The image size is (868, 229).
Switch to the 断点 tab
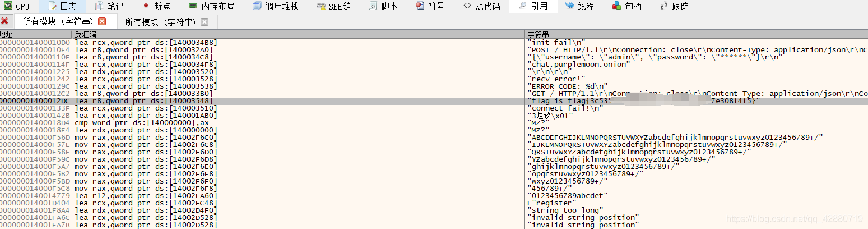coord(157,7)
